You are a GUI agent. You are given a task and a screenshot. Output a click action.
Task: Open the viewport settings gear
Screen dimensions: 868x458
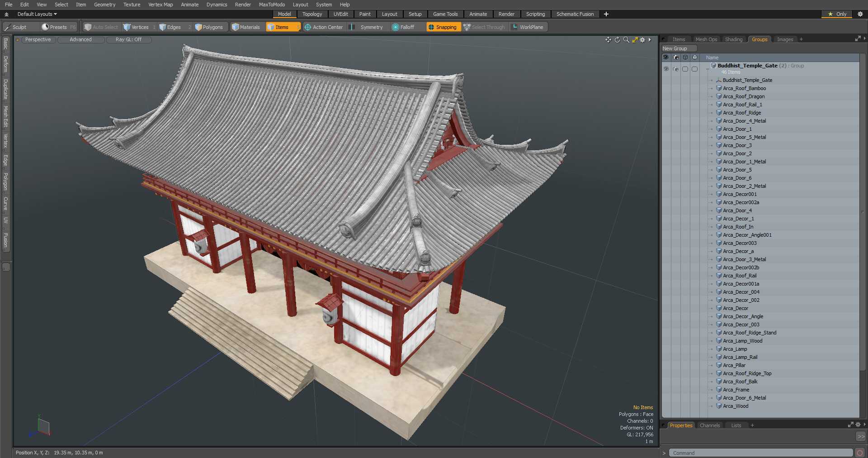(x=642, y=40)
